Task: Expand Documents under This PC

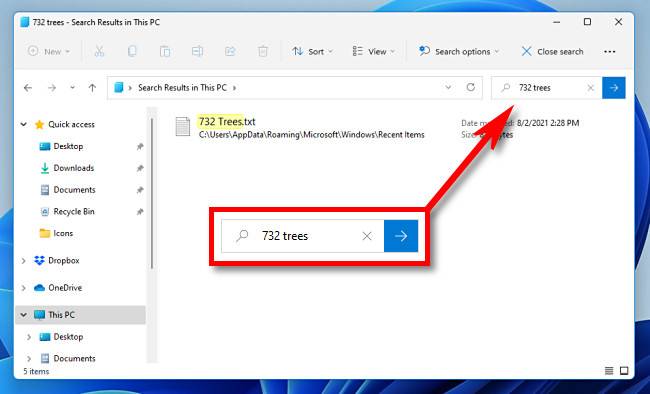Action: tap(29, 358)
